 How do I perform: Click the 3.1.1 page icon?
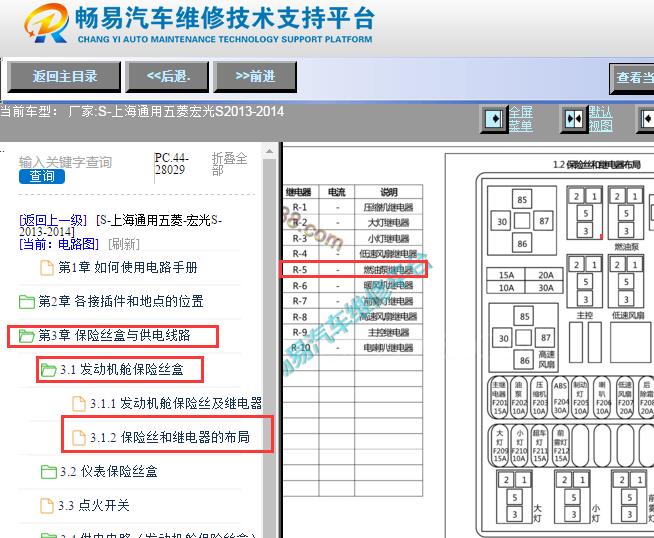[79, 404]
